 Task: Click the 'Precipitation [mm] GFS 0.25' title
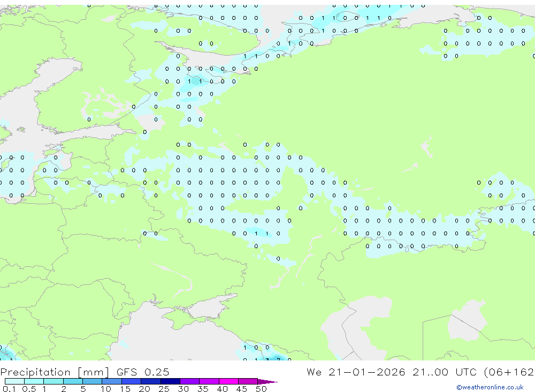point(85,372)
